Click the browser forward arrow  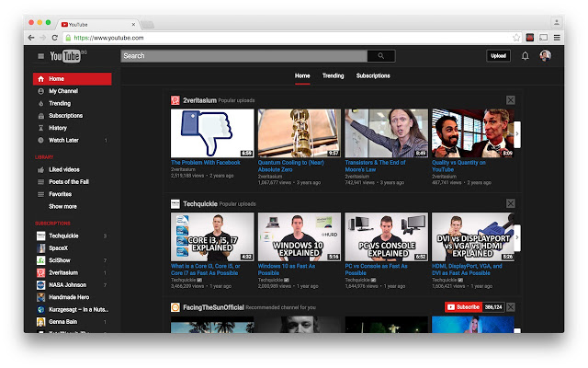coord(43,38)
